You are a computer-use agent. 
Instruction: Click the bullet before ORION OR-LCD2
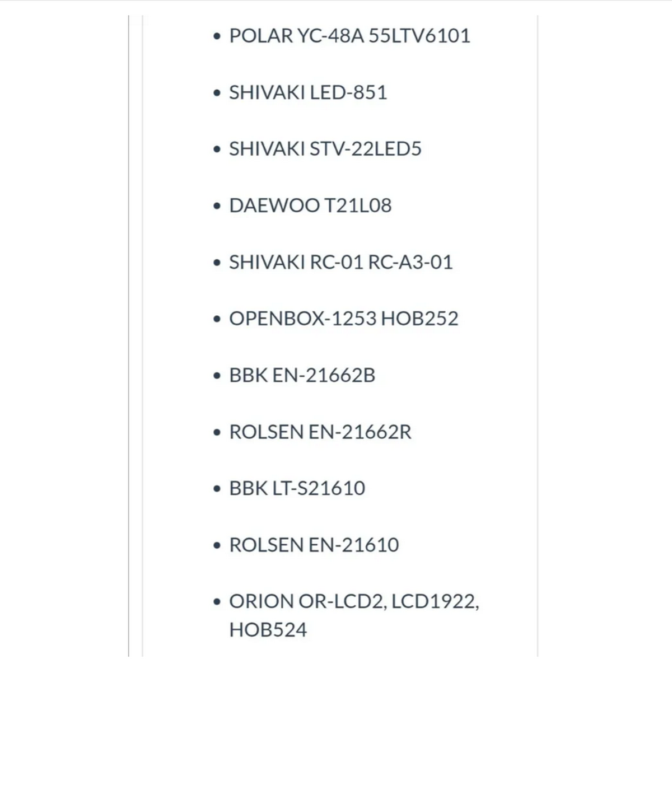217,602
